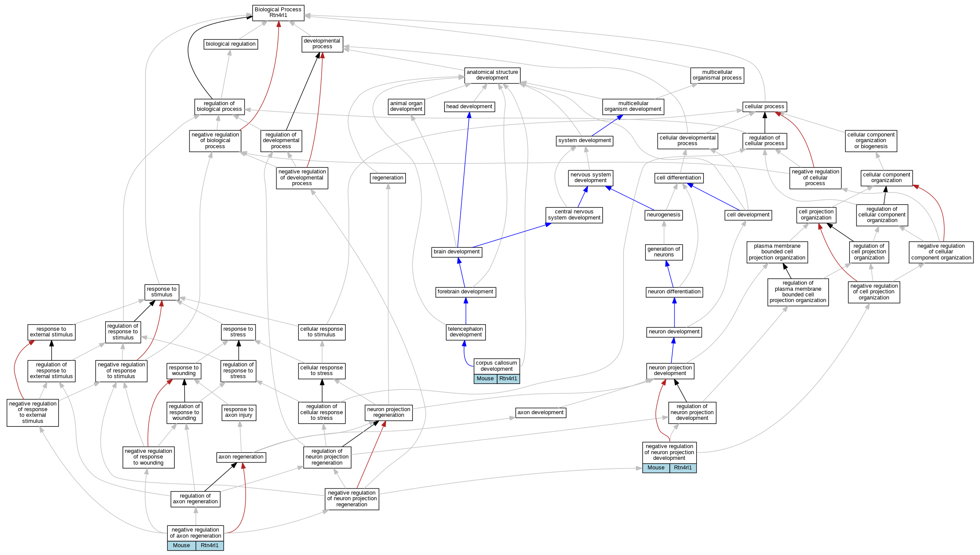
Task: Select 'regulation of response to stimulus' node
Action: (x=123, y=332)
